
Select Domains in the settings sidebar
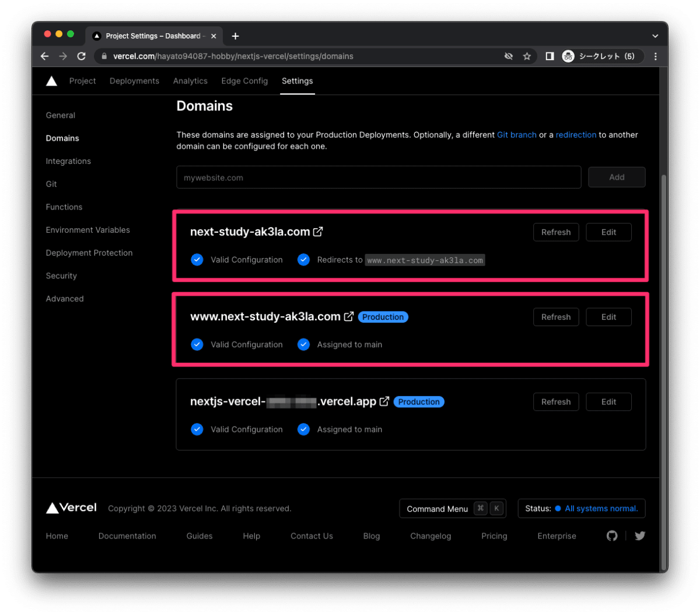62,138
